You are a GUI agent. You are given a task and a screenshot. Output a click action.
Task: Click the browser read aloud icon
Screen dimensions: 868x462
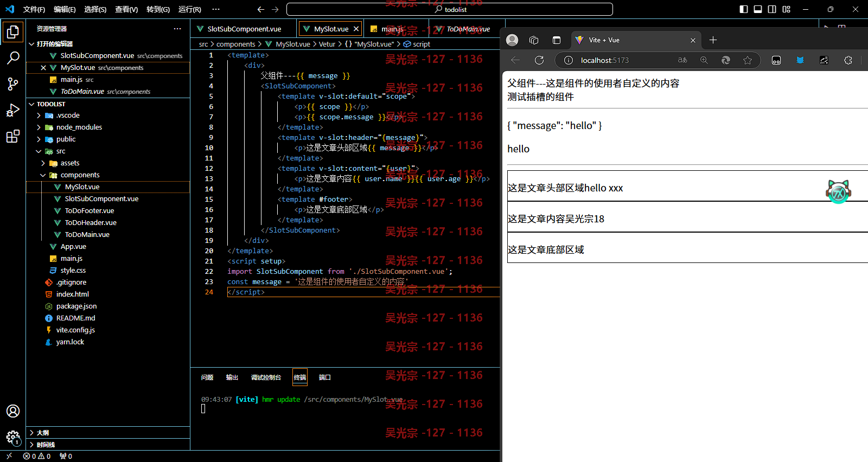click(682, 60)
